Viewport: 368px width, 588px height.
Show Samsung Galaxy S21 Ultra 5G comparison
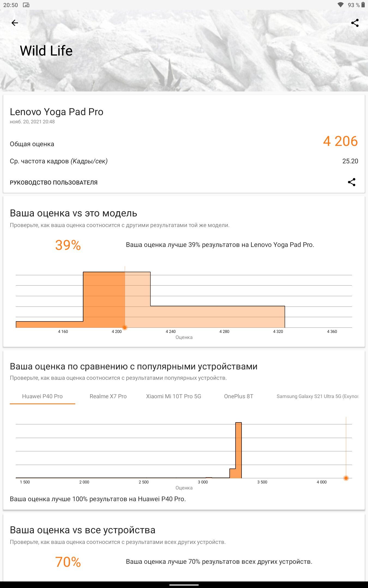(317, 396)
